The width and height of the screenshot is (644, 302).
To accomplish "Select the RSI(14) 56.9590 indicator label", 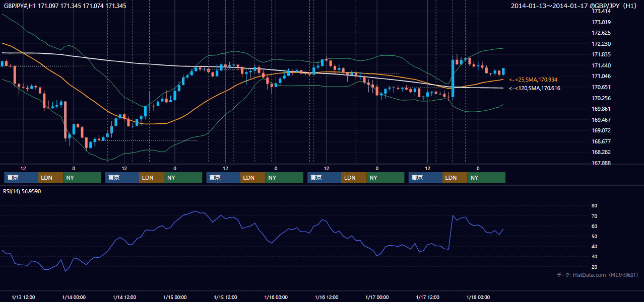I will pyautogui.click(x=22, y=191).
